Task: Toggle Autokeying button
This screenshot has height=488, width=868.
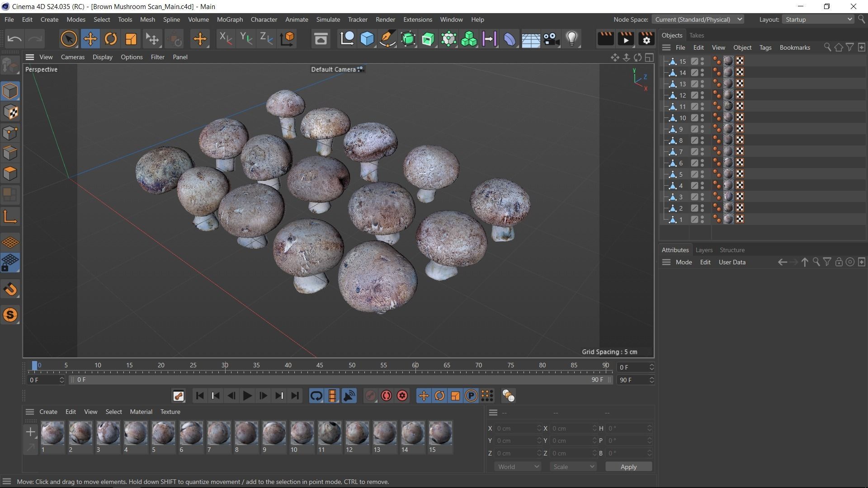Action: point(386,396)
